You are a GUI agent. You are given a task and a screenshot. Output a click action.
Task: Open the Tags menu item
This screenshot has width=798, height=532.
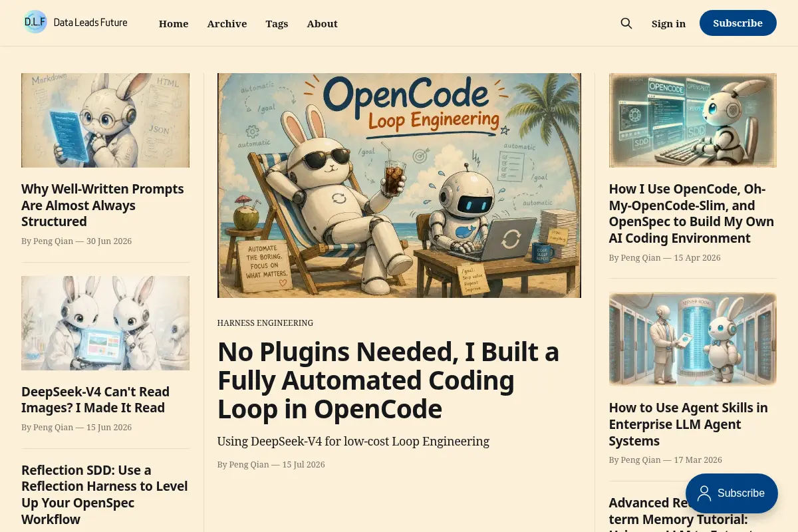[277, 23]
